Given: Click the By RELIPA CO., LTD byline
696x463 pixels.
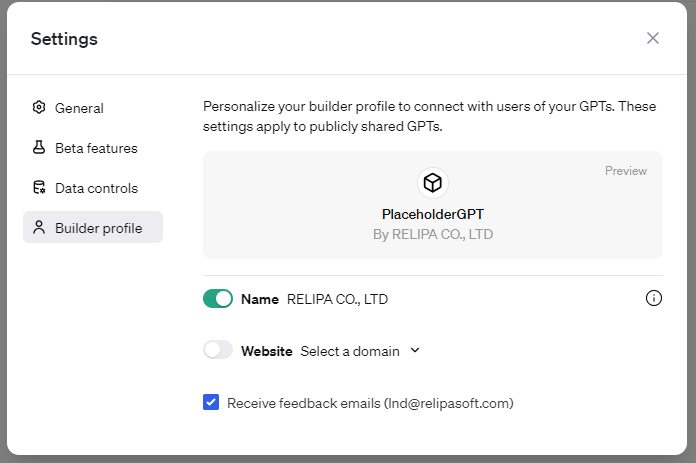Looking at the screenshot, I should 432,235.
